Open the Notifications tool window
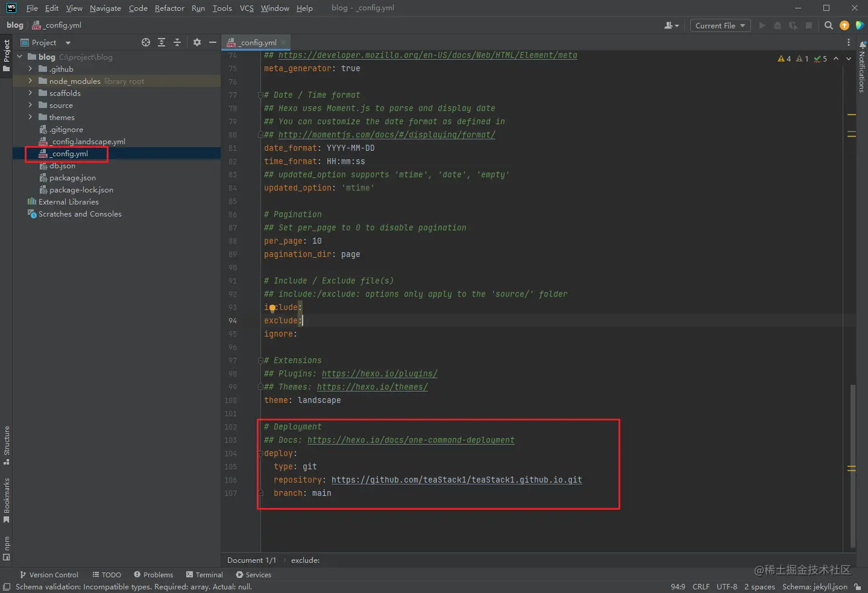The image size is (868, 593). pyautogui.click(x=862, y=66)
